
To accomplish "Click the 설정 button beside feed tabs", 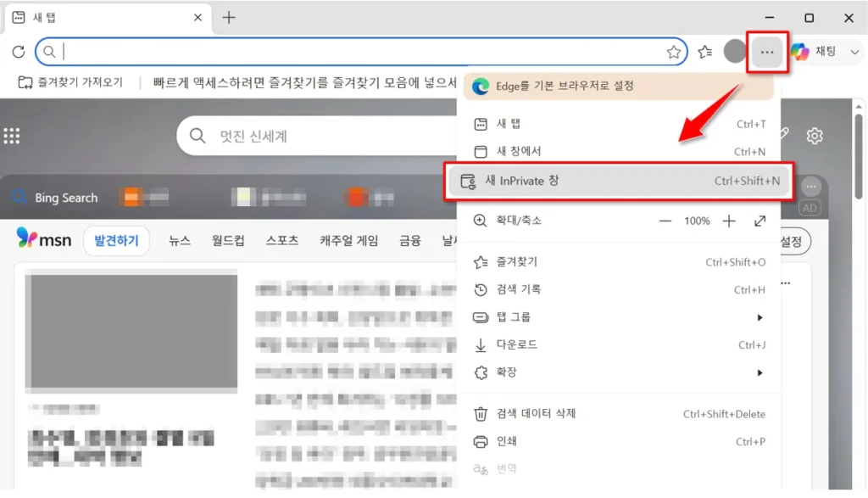I will point(794,242).
